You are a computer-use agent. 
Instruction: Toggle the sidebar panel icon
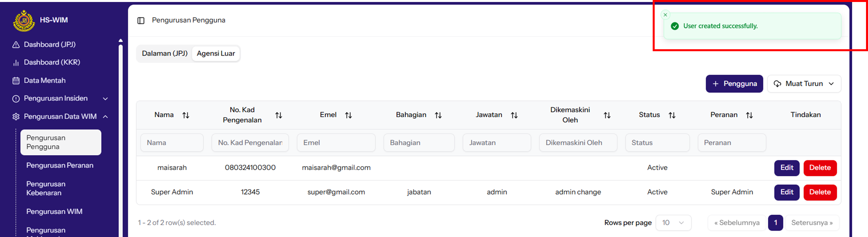tap(141, 21)
